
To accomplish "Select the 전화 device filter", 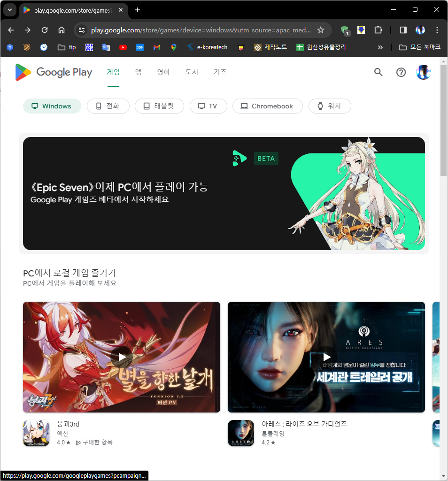I will [x=108, y=106].
